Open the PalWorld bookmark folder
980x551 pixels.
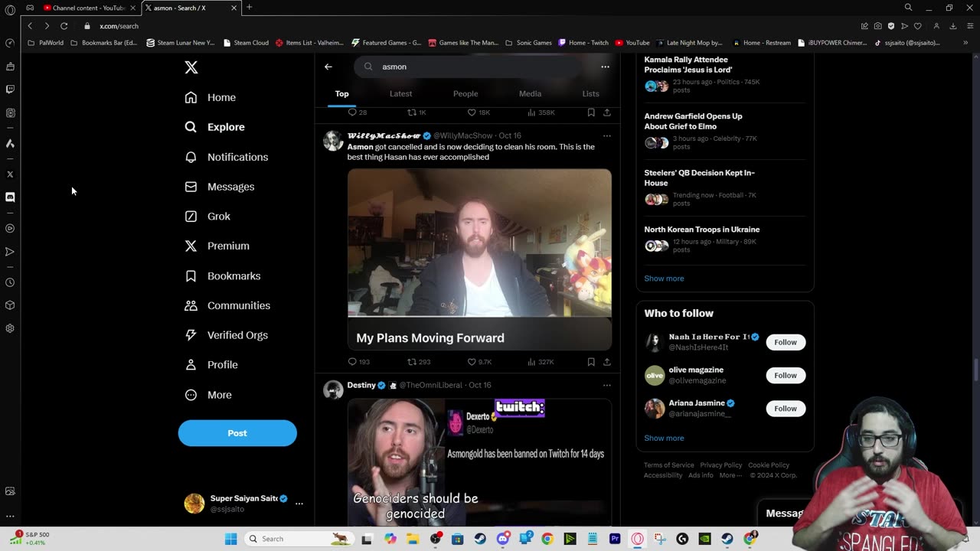[46, 43]
